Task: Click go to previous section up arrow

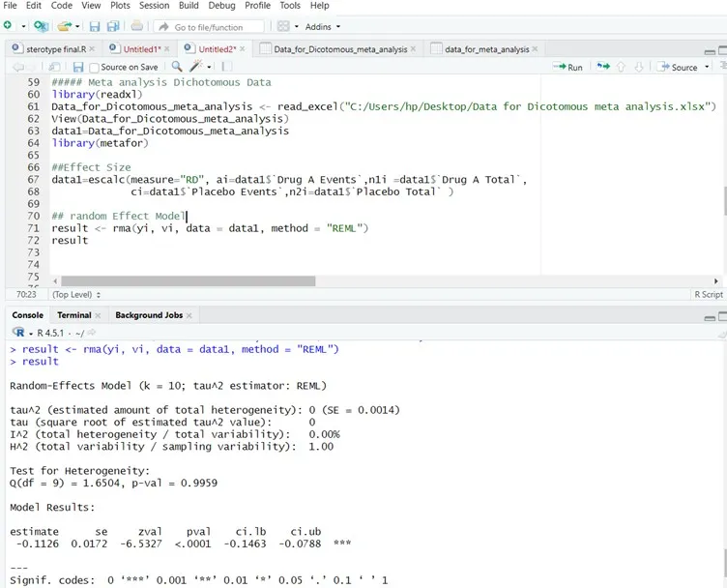Action: [x=621, y=68]
